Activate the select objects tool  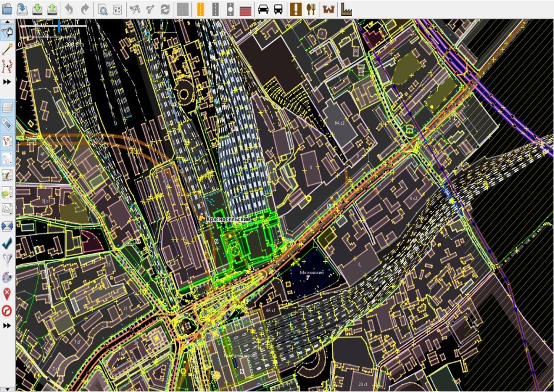7,32
